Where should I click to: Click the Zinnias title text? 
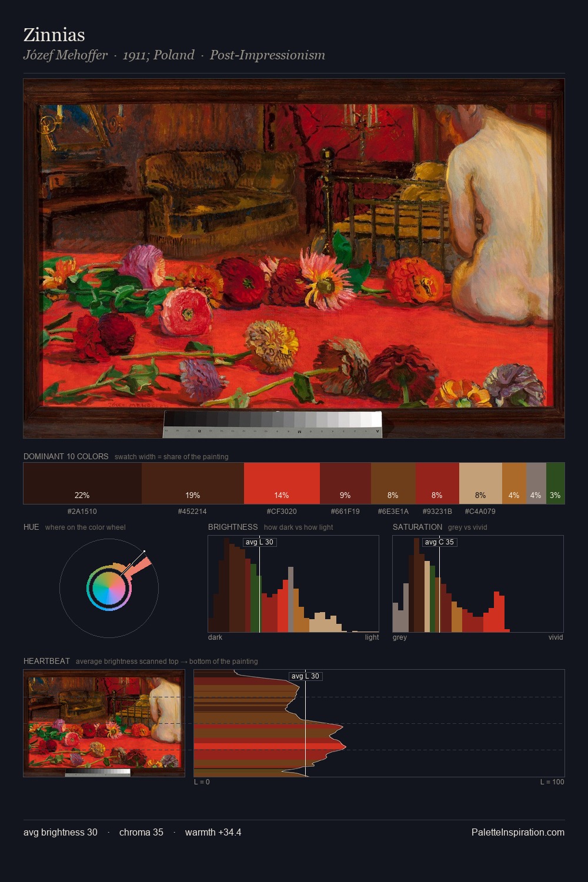click(54, 35)
